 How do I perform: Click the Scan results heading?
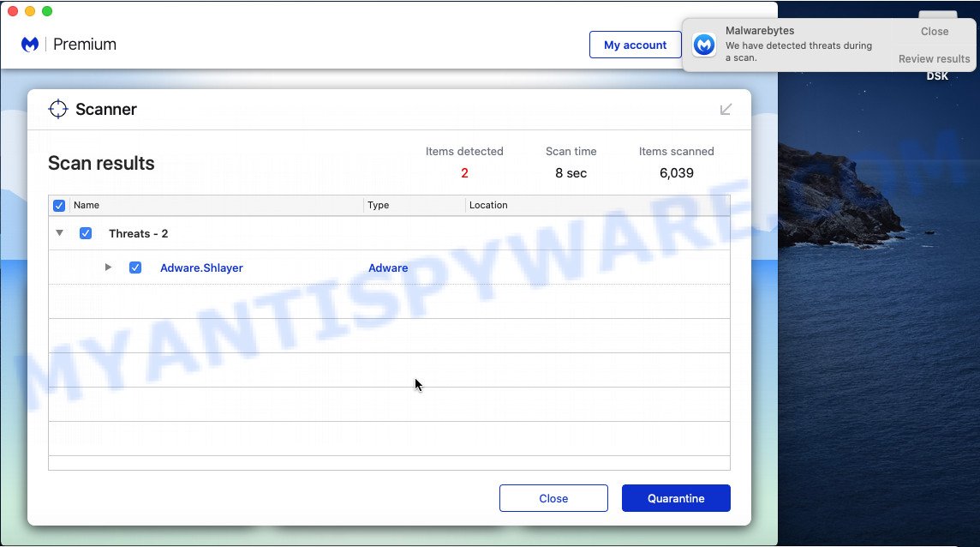pyautogui.click(x=101, y=164)
